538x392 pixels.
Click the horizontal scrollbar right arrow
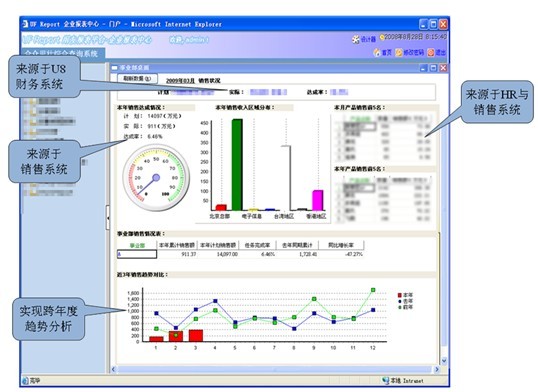click(x=437, y=369)
